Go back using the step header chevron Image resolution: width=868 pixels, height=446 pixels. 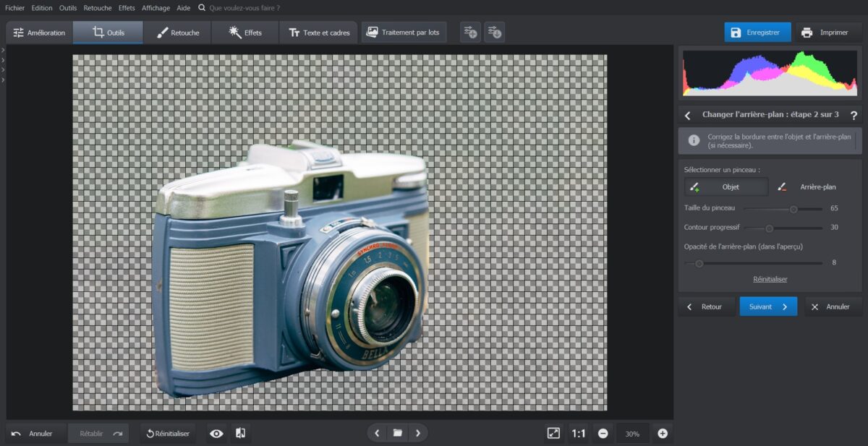pos(688,115)
